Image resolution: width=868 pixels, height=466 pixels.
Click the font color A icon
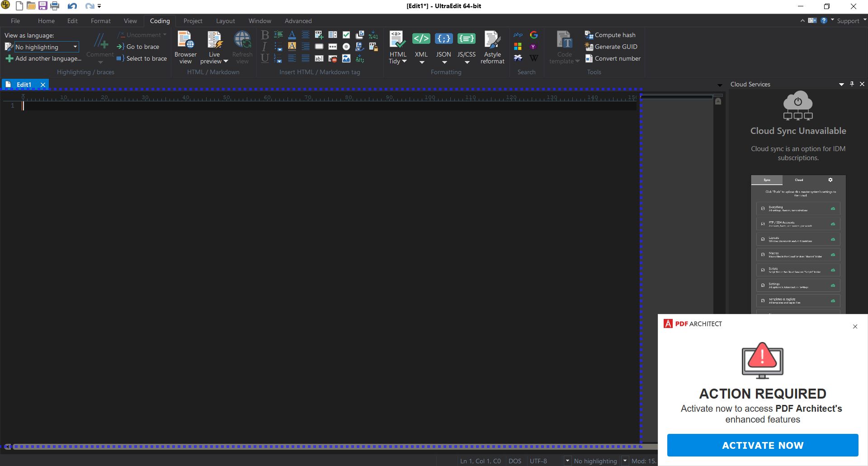pyautogui.click(x=292, y=35)
